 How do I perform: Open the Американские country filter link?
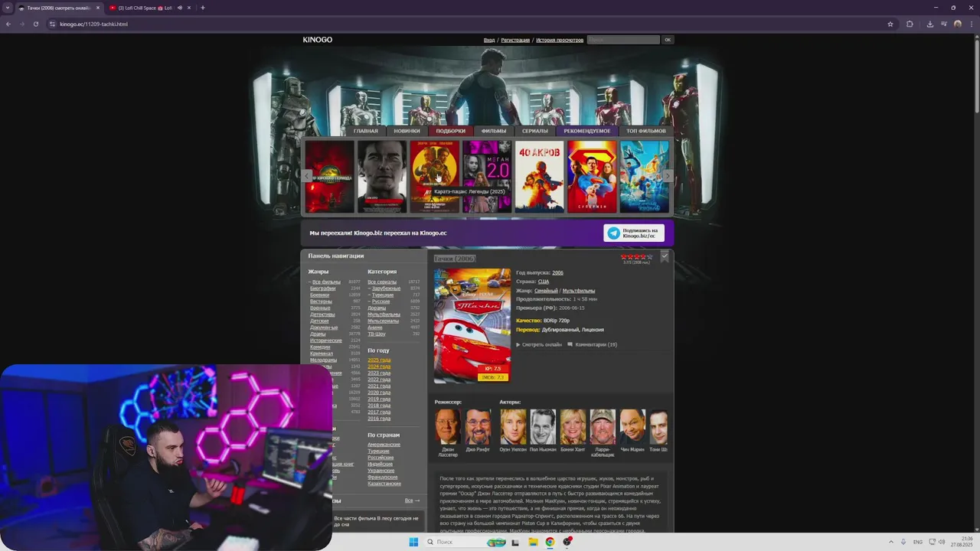[384, 445]
